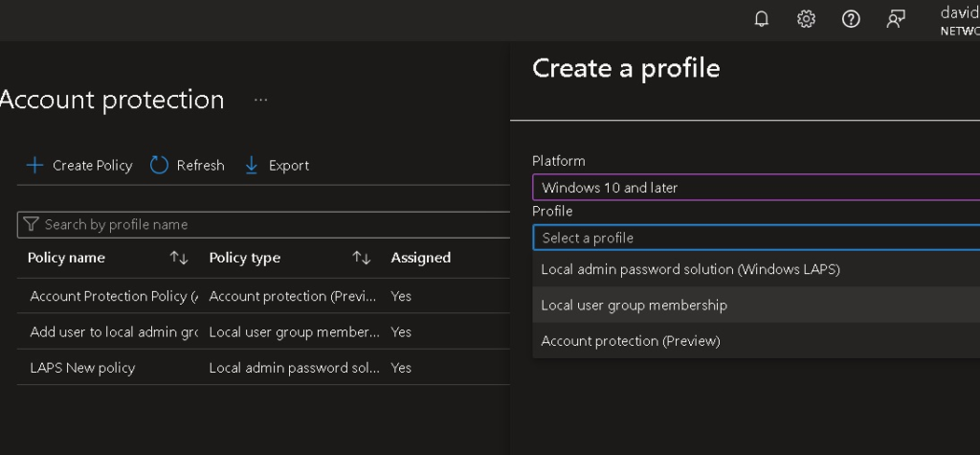
Task: Click the Assigned column header
Action: click(421, 258)
